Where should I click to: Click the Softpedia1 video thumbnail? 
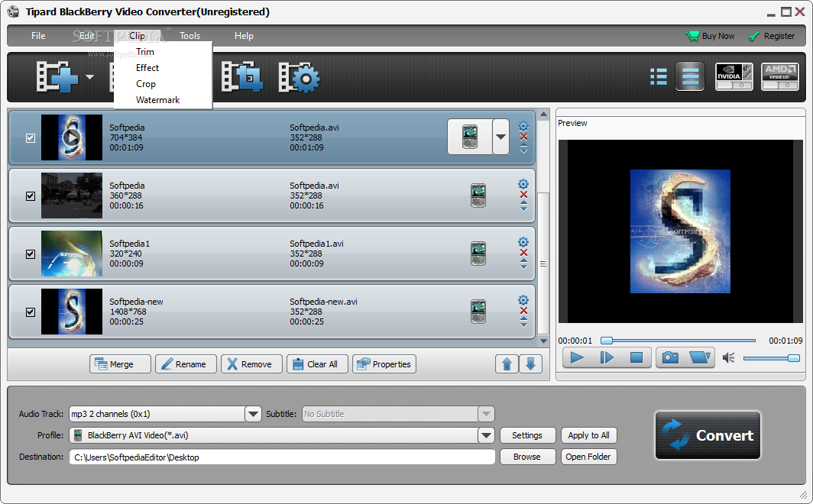[72, 254]
